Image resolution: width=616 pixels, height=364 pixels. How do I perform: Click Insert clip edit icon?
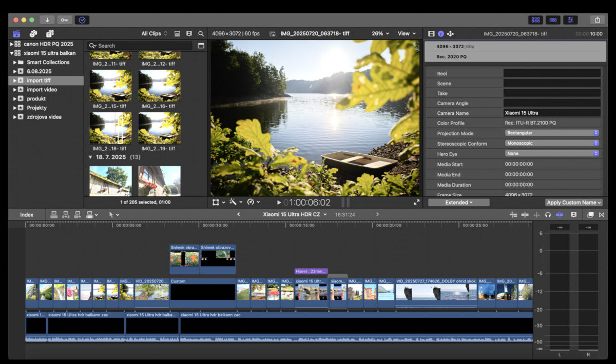coord(66,214)
